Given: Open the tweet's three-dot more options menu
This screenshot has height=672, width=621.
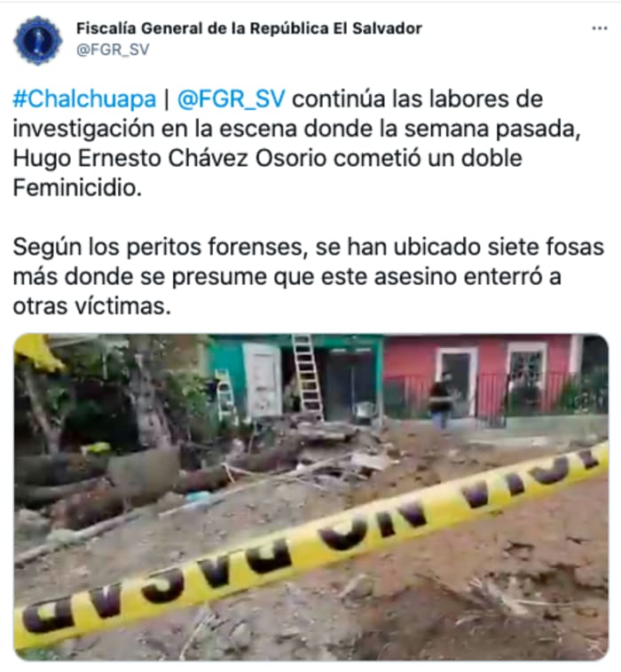Looking at the screenshot, I should (599, 28).
